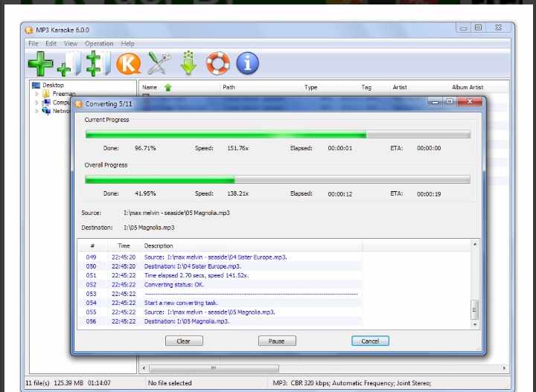Expand the Computer tree node
The height and width of the screenshot is (392, 536).
(37, 103)
